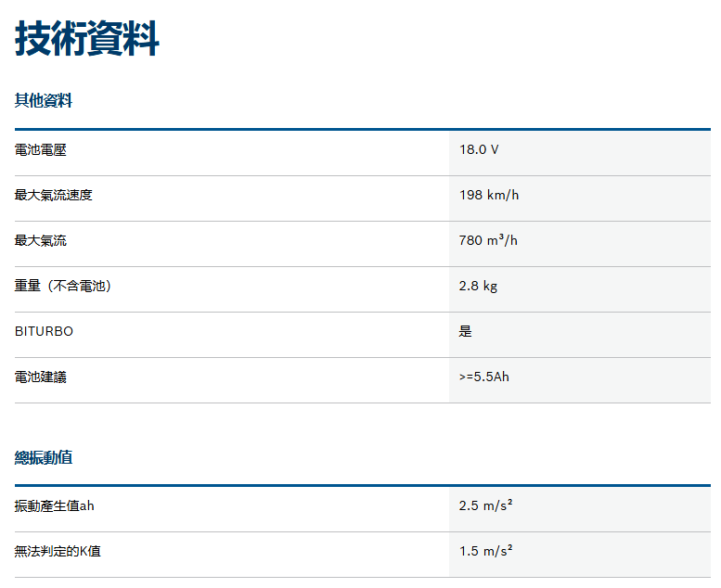The width and height of the screenshot is (721, 588).
Task: Click the 電池建議 row label
Action: click(41, 377)
